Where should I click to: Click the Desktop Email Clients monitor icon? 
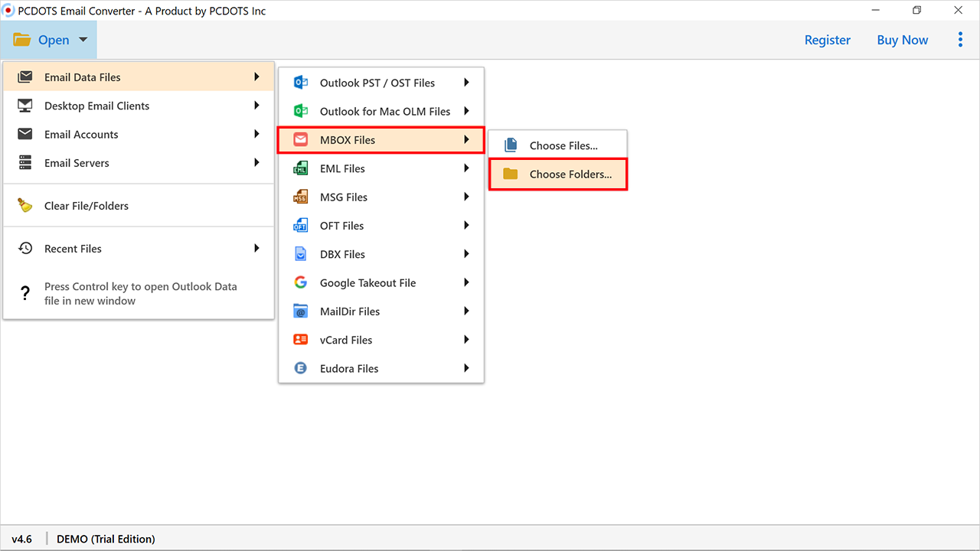pyautogui.click(x=25, y=106)
